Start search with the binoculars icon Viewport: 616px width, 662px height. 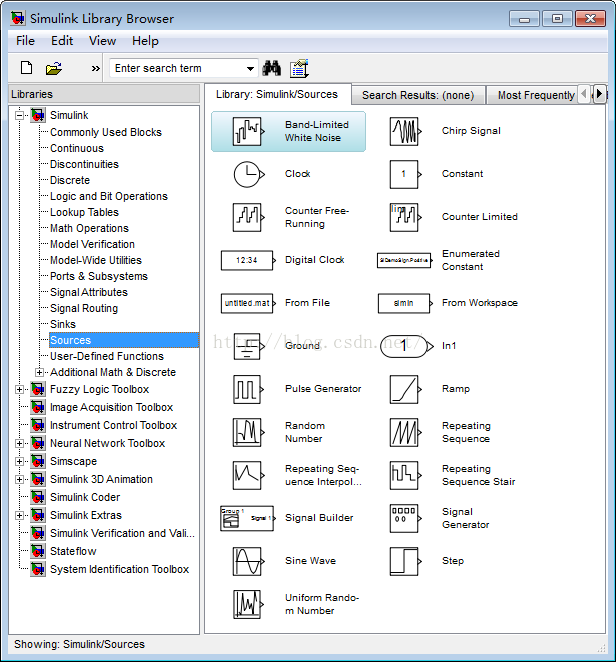pyautogui.click(x=271, y=68)
